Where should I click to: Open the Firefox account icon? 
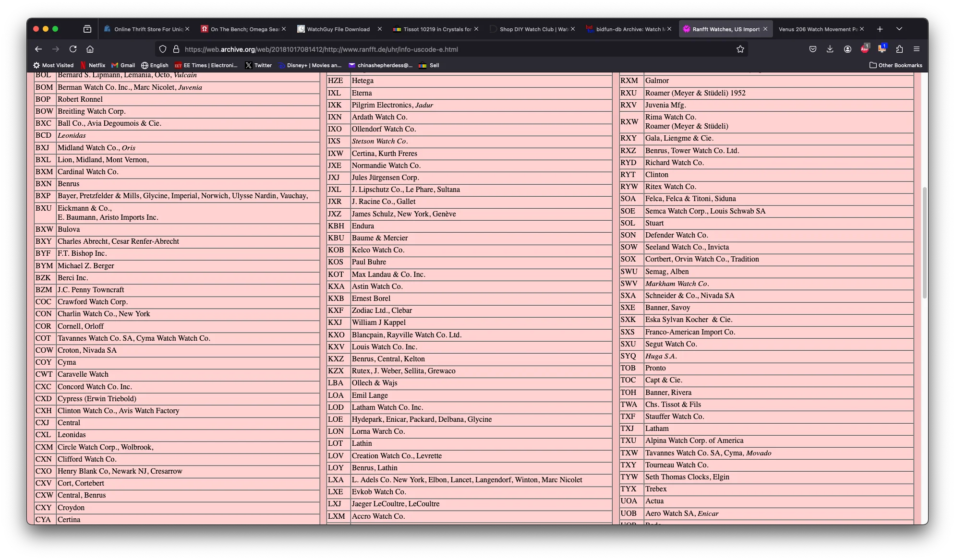pos(847,49)
